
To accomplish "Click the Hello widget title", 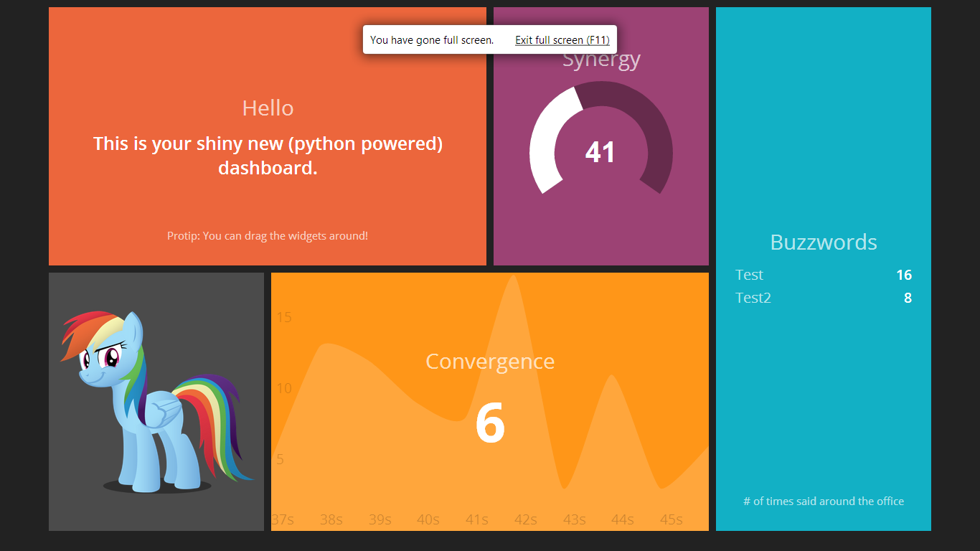I will point(268,108).
